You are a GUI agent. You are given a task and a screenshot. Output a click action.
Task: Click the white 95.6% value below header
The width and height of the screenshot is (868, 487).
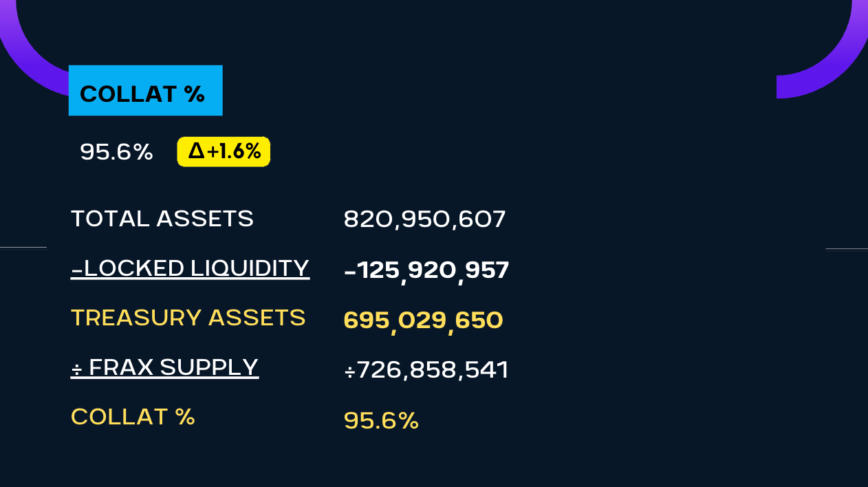tap(116, 152)
